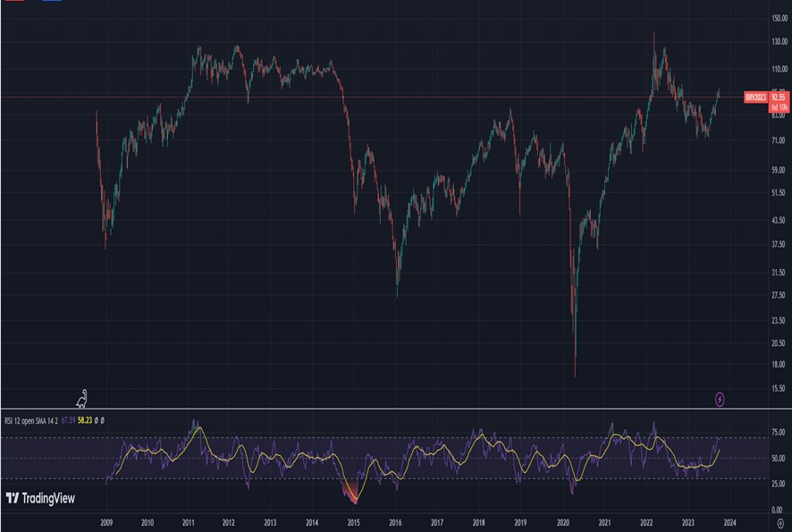This screenshot has height=532, width=792.
Task: Click the 150.00 price axis label
Action: pyautogui.click(x=779, y=18)
